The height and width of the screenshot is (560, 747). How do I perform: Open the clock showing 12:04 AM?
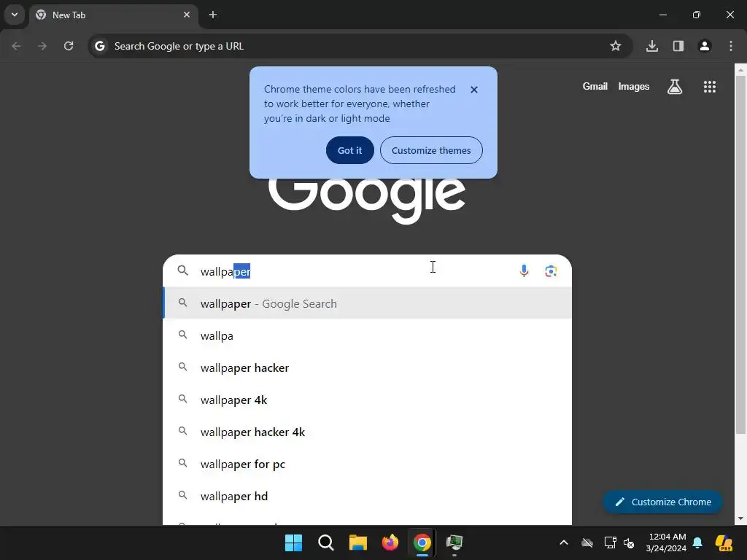(x=666, y=542)
